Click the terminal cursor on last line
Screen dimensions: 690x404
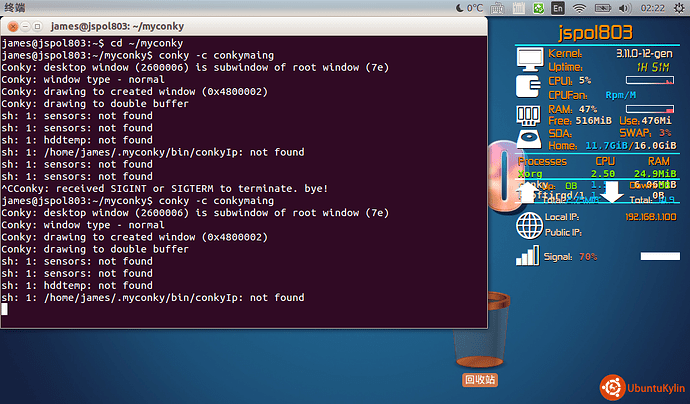pos(4,309)
